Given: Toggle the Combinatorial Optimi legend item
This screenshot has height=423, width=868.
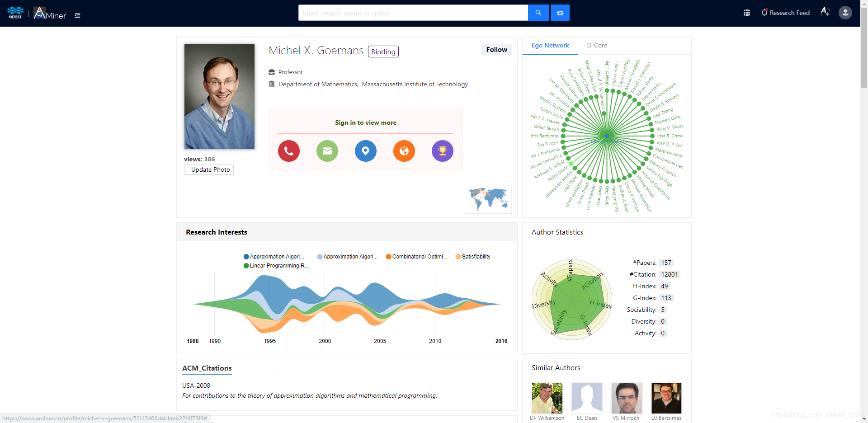Looking at the screenshot, I should (417, 257).
